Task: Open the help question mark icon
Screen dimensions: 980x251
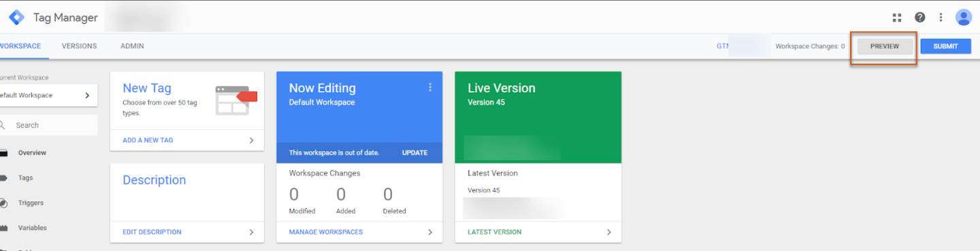Action: (919, 18)
